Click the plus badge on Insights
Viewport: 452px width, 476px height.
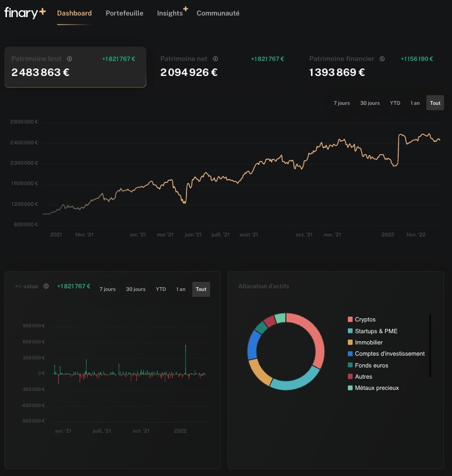[x=185, y=9]
